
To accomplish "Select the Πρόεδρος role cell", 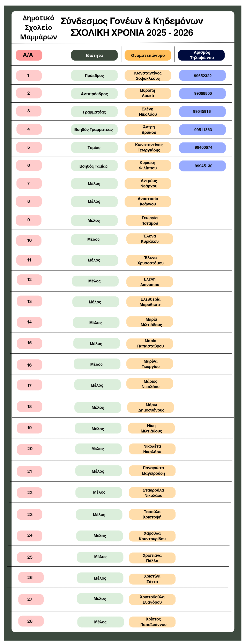I will point(94,76).
